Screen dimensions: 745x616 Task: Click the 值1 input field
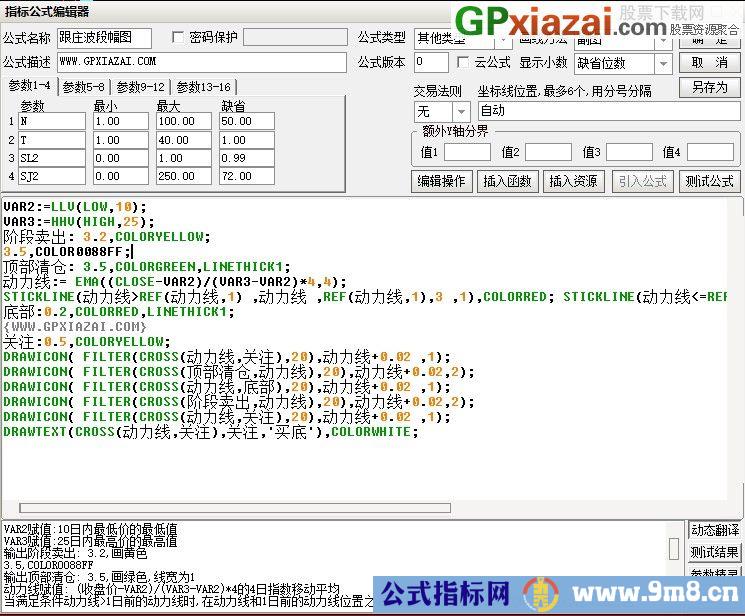(x=467, y=153)
